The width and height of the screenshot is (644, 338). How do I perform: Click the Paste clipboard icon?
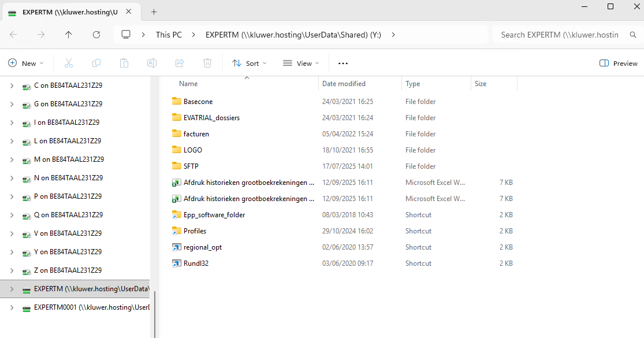click(x=124, y=64)
